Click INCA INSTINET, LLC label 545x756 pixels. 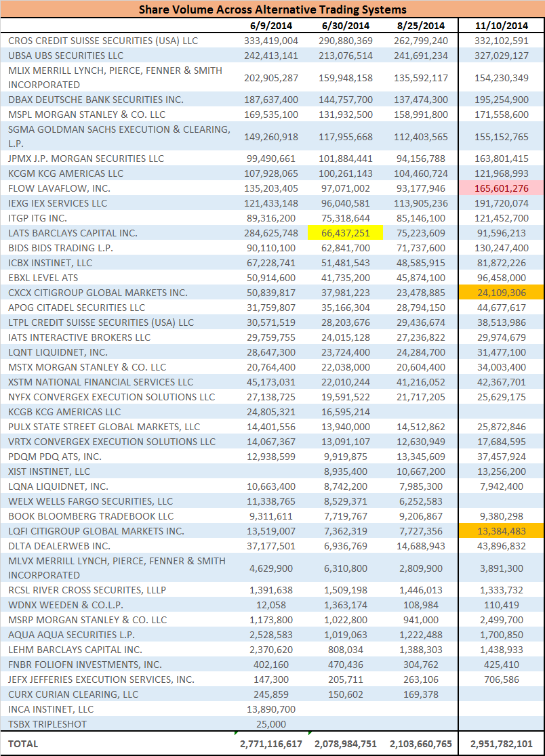pyautogui.click(x=51, y=711)
